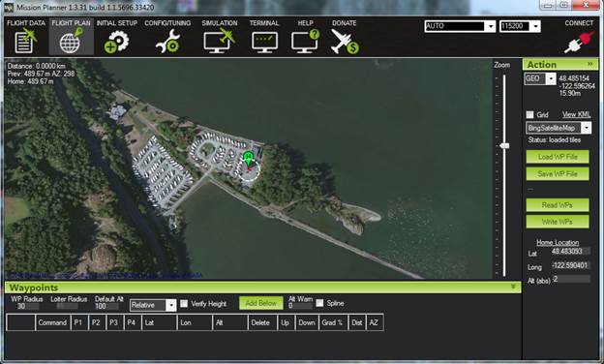Open the Flight Data screen icon
Screen dimensions: 604x364
25,42
